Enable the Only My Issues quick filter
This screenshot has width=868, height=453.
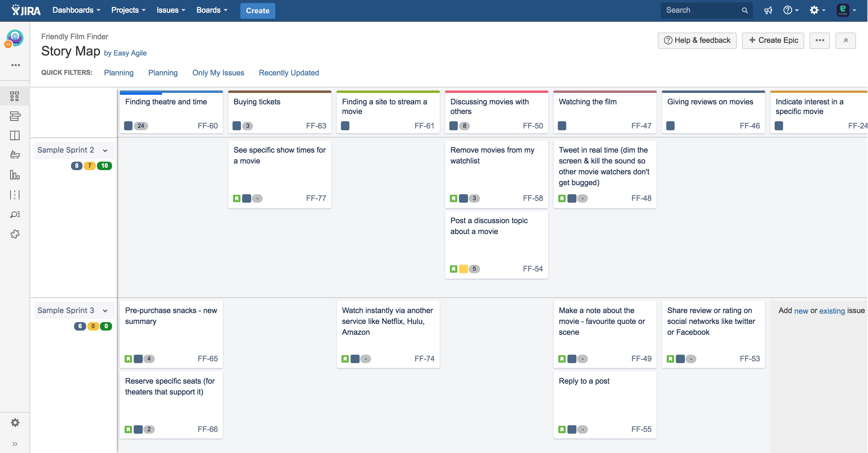(x=218, y=73)
